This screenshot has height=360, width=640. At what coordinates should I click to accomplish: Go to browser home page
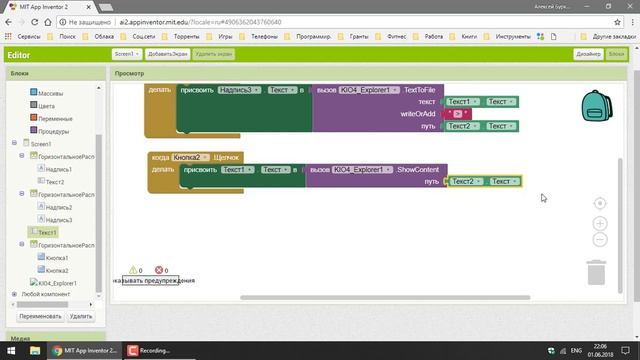(48, 22)
